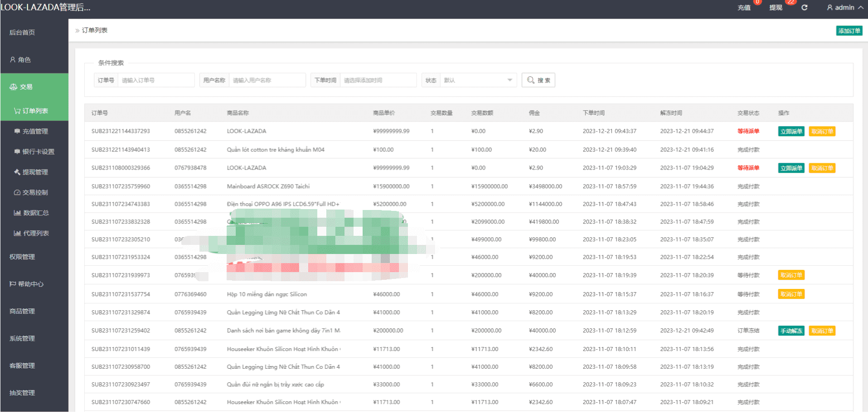Open 银行卡设置 in sidebar

[x=38, y=151]
